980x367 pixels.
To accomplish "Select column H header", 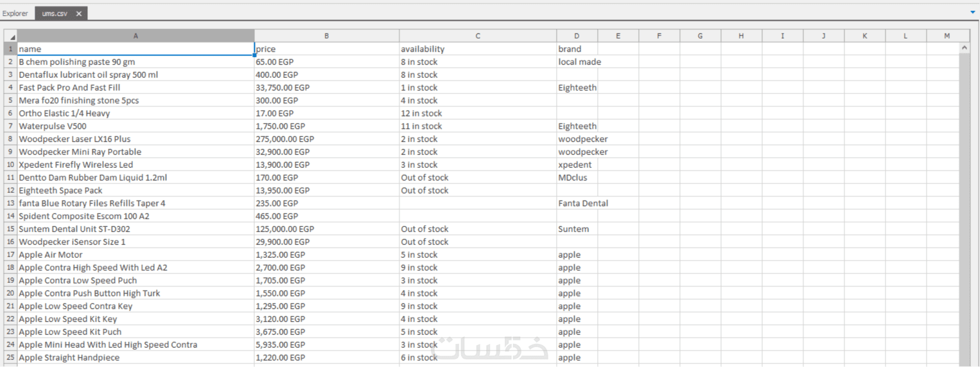I will 741,36.
